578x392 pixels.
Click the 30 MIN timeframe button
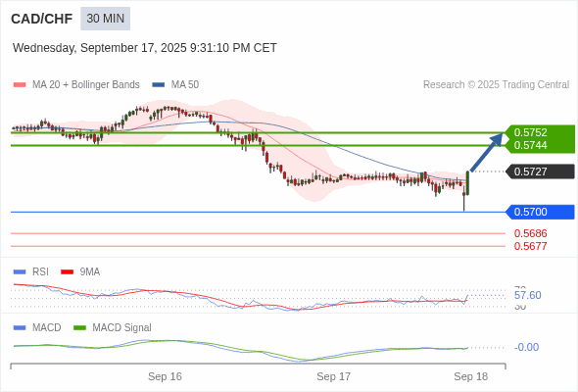106,19
